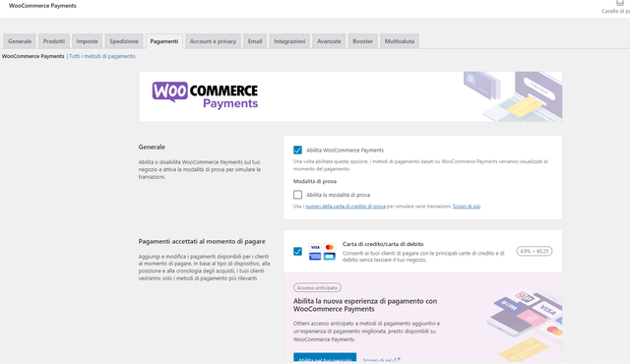Switch to the Multivaluta tab
This screenshot has width=630, height=364.
[x=400, y=41]
